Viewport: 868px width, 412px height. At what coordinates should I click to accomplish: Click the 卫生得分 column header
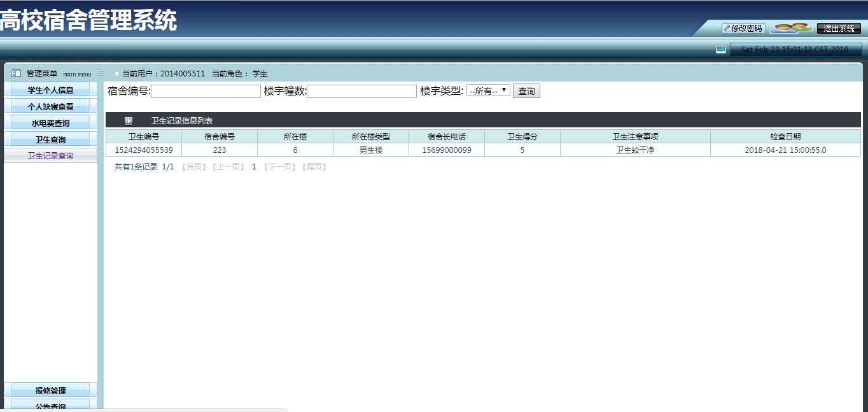[x=522, y=136]
